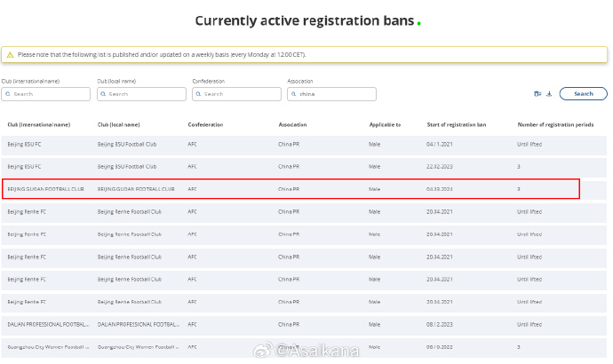Viewport: 613px width, 364px height.
Task: Click the Applicable to column header
Action: tap(385, 124)
